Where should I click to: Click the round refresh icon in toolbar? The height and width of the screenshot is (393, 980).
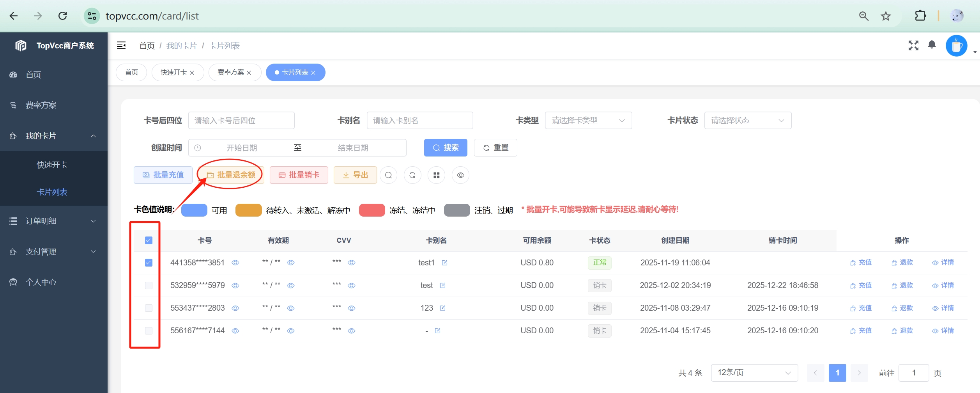click(x=412, y=175)
